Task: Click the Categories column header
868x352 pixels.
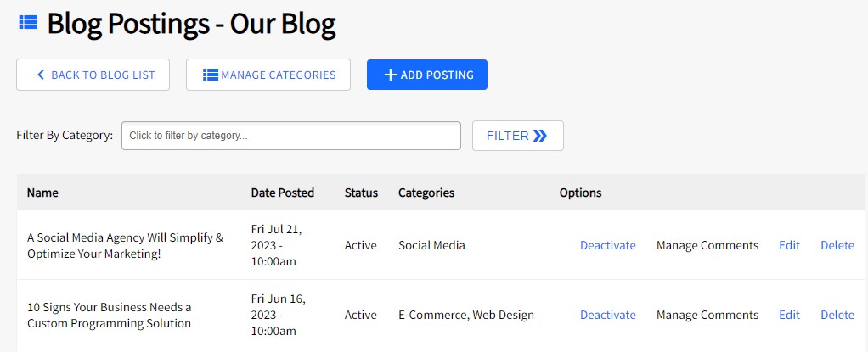Action: pos(426,193)
